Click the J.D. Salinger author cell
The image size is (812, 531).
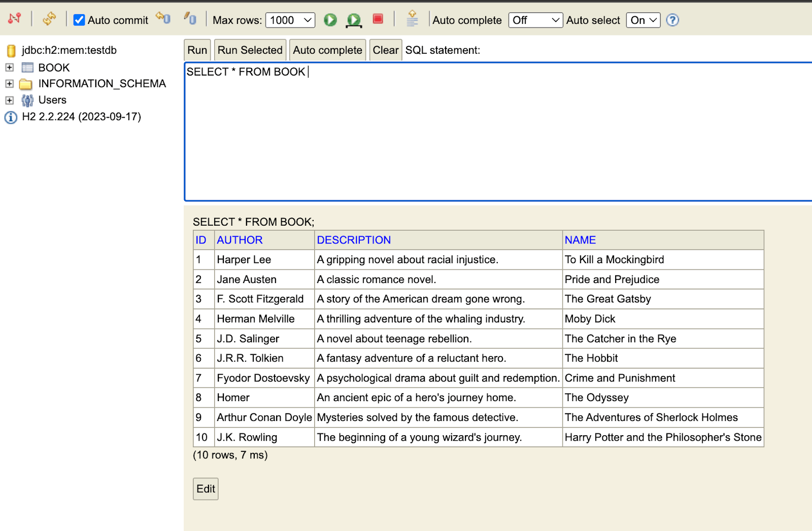click(264, 339)
